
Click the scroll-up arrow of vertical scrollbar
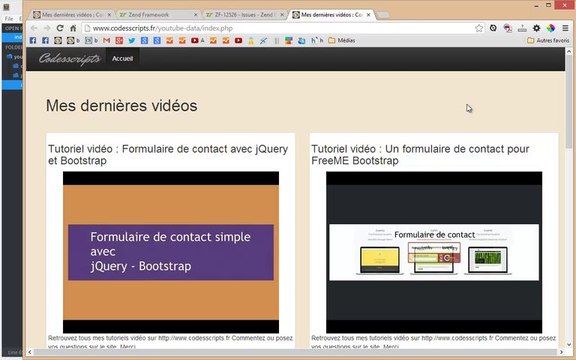point(569,51)
